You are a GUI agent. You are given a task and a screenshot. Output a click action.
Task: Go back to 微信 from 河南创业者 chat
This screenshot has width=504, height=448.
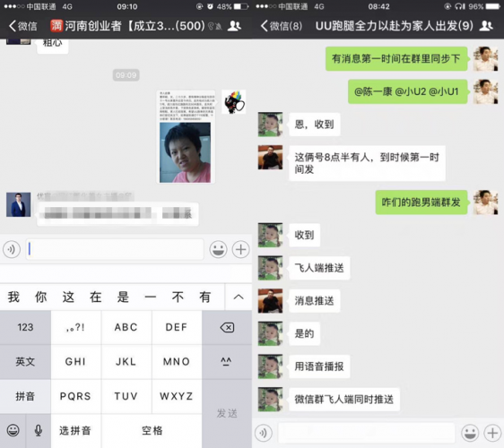click(22, 26)
